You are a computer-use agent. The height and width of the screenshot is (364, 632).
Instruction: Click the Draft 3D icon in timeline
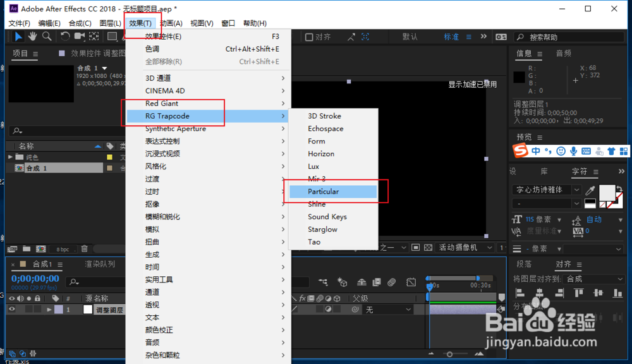(342, 282)
